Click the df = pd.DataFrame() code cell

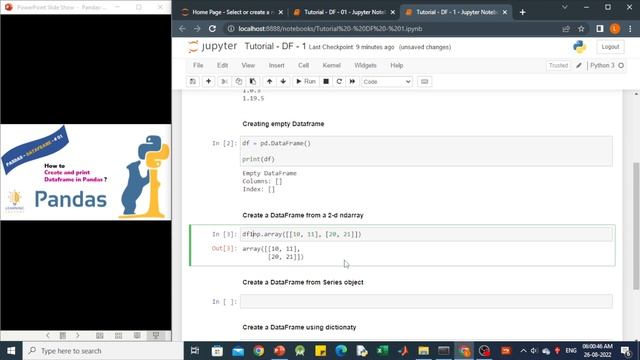[x=426, y=151]
